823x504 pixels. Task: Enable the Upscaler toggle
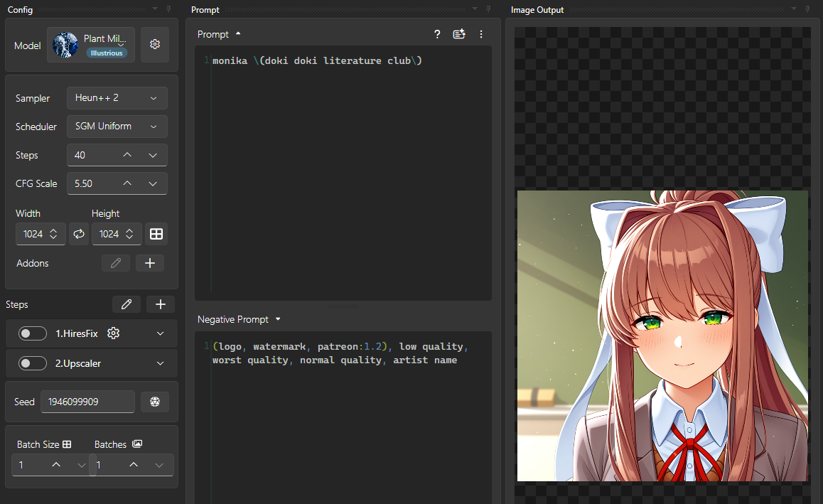pyautogui.click(x=33, y=363)
